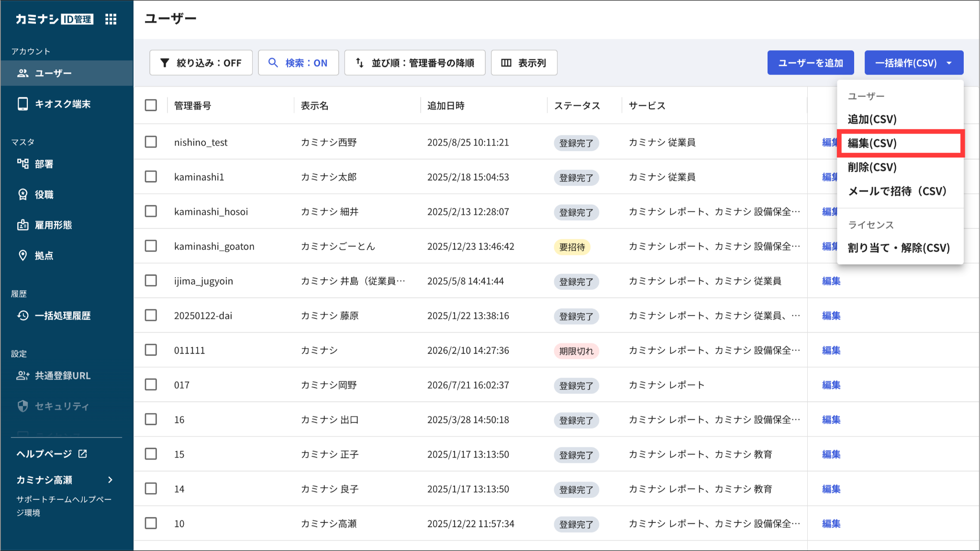Open the 絞り込み filter control
This screenshot has width=980, height=551.
click(x=201, y=63)
